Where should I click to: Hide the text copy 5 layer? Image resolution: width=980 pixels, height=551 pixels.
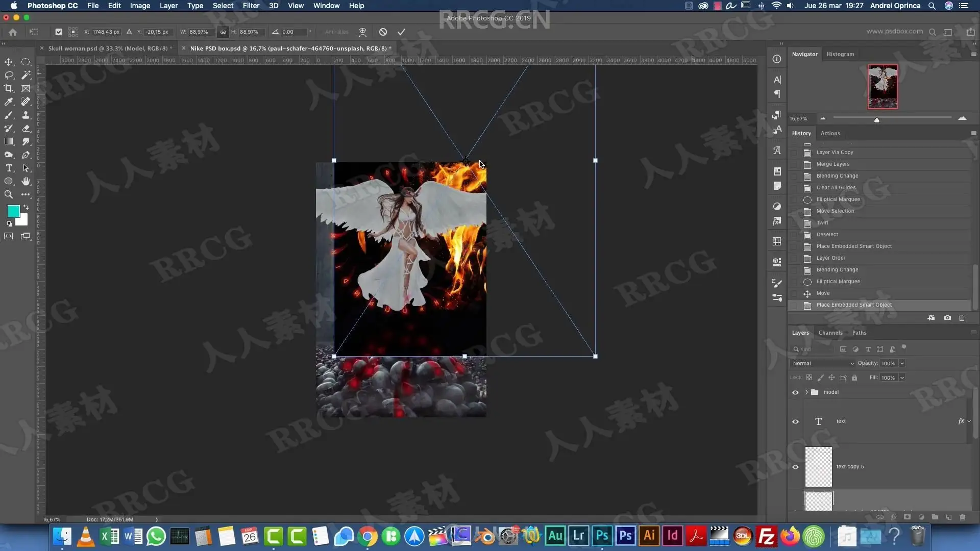pos(795,467)
